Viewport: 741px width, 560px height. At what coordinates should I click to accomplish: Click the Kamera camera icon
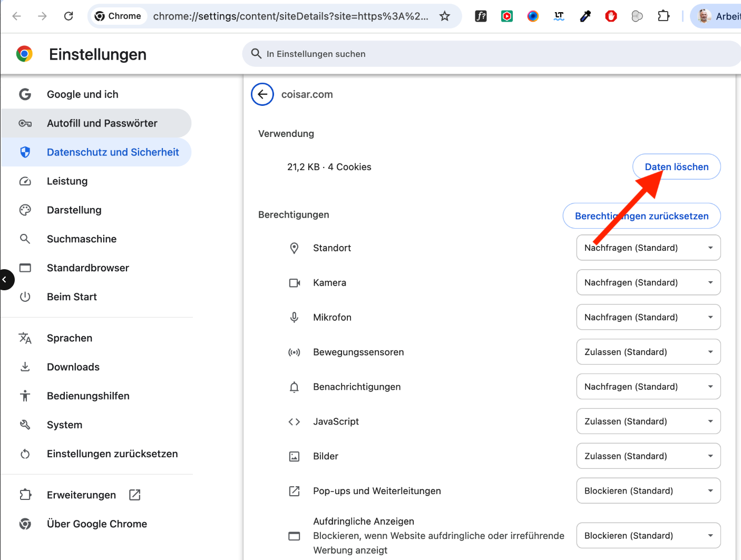point(294,283)
